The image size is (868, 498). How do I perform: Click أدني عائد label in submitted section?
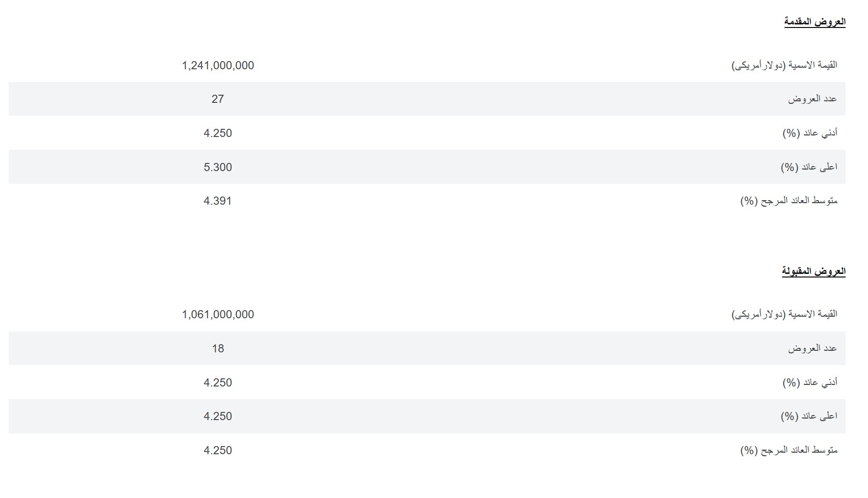click(810, 133)
